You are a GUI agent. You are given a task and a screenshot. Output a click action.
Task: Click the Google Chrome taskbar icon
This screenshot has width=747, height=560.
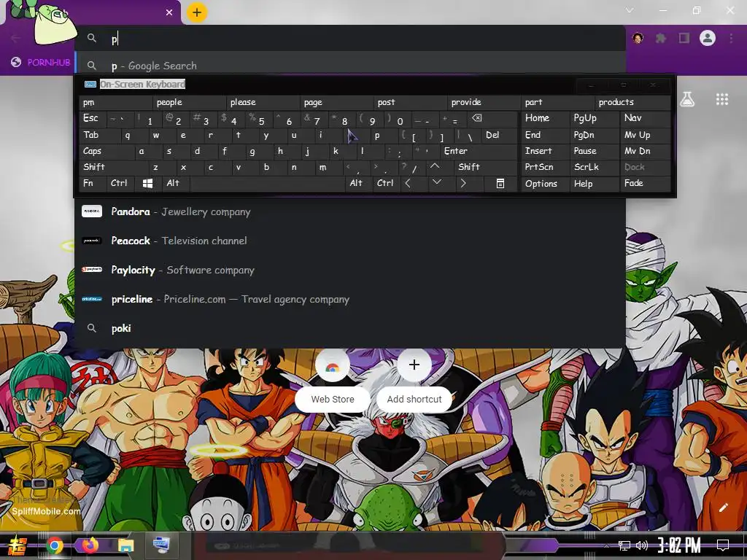coord(54,545)
